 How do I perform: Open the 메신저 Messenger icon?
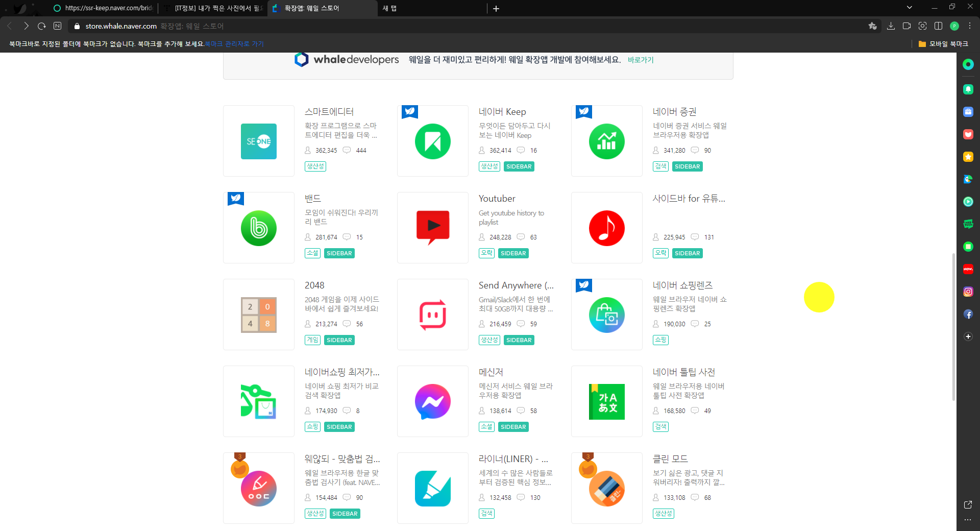tap(433, 402)
